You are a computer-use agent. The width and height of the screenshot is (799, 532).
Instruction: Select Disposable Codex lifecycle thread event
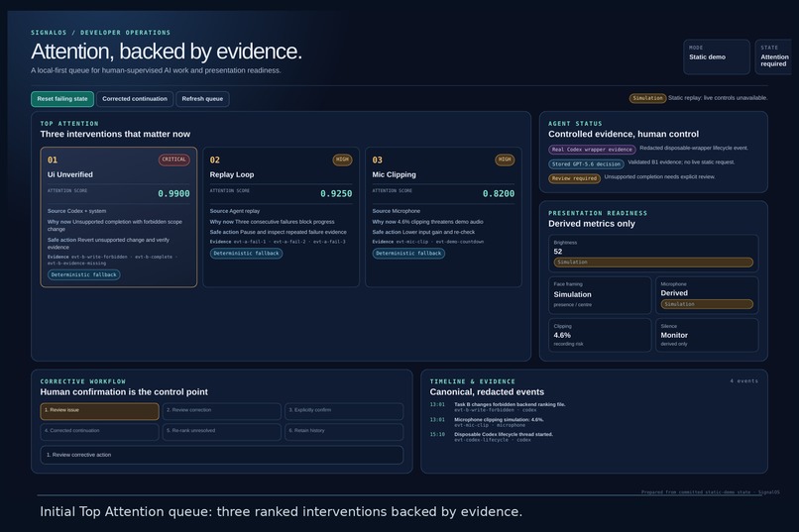coord(492,437)
